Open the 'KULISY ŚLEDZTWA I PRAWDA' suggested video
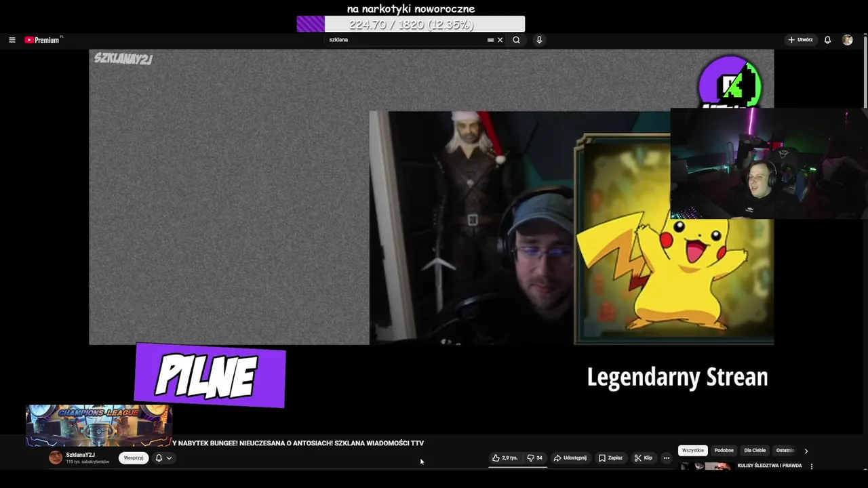 pos(770,466)
